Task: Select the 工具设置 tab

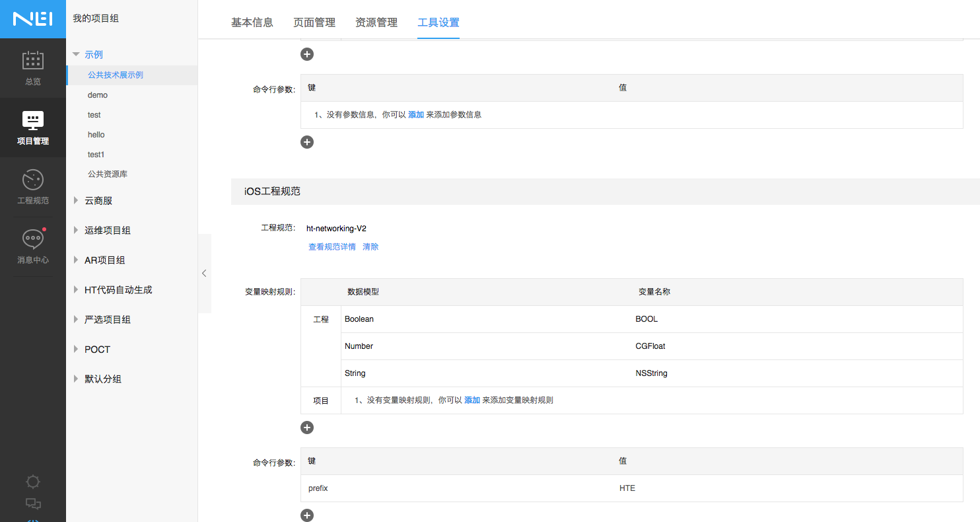Action: click(x=438, y=22)
